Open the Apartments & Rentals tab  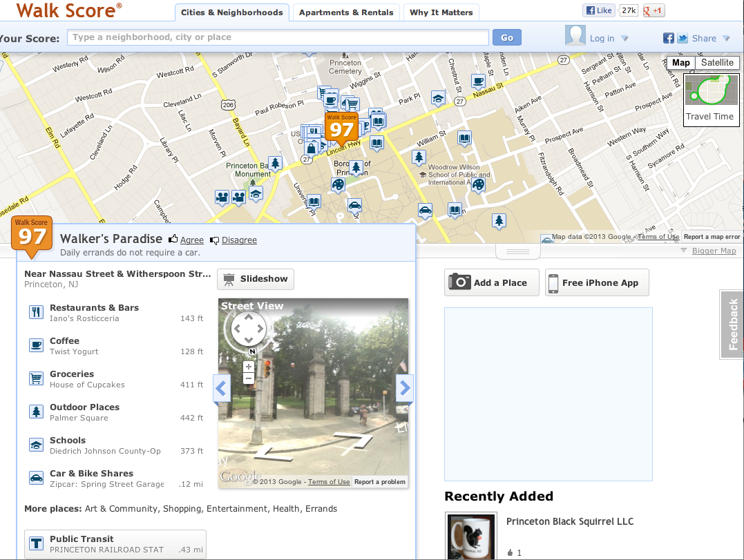coord(347,12)
